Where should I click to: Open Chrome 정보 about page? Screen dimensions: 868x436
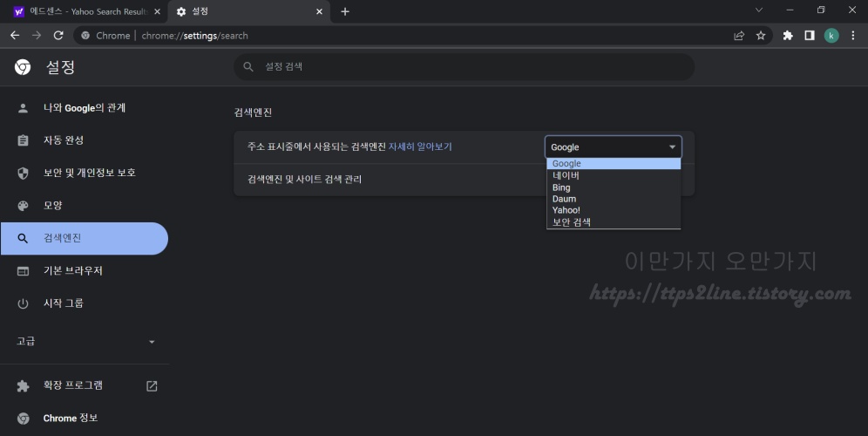coord(85,419)
